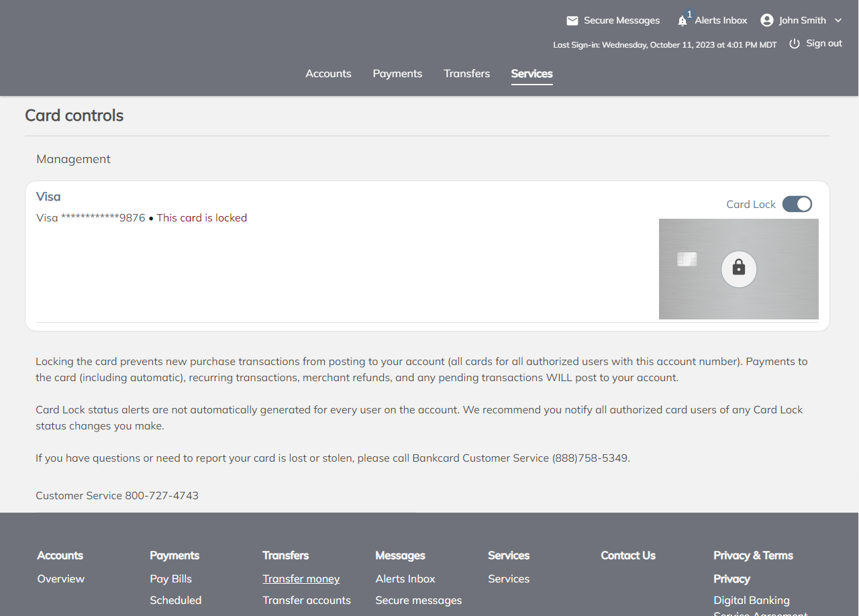Click the padlock icon on card image
The image size is (859, 616).
(739, 269)
